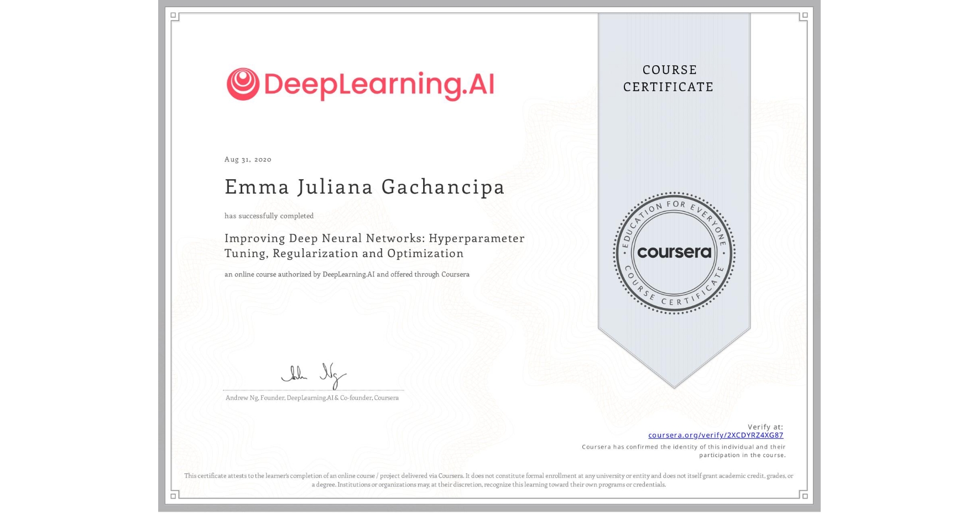Open the coursera.org/verify/2XCDYRZ4XG87 link
The height and width of the screenshot is (513, 980).
[x=716, y=436]
